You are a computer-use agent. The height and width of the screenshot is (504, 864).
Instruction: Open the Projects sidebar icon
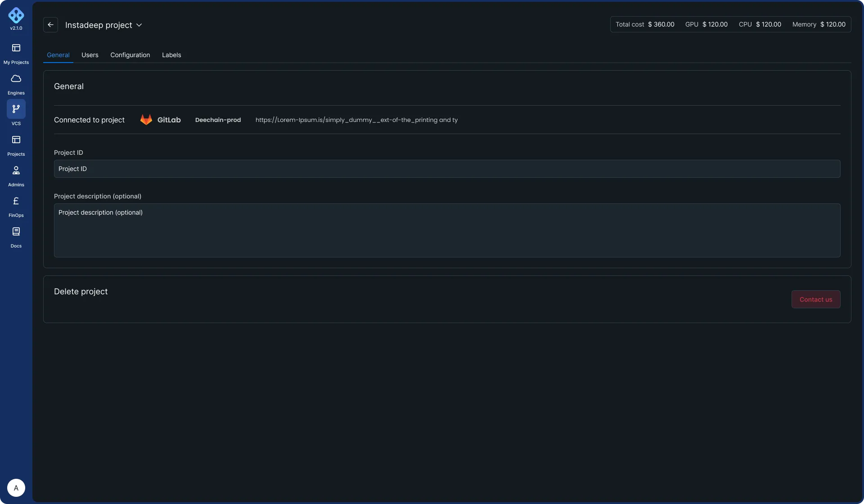click(x=16, y=140)
